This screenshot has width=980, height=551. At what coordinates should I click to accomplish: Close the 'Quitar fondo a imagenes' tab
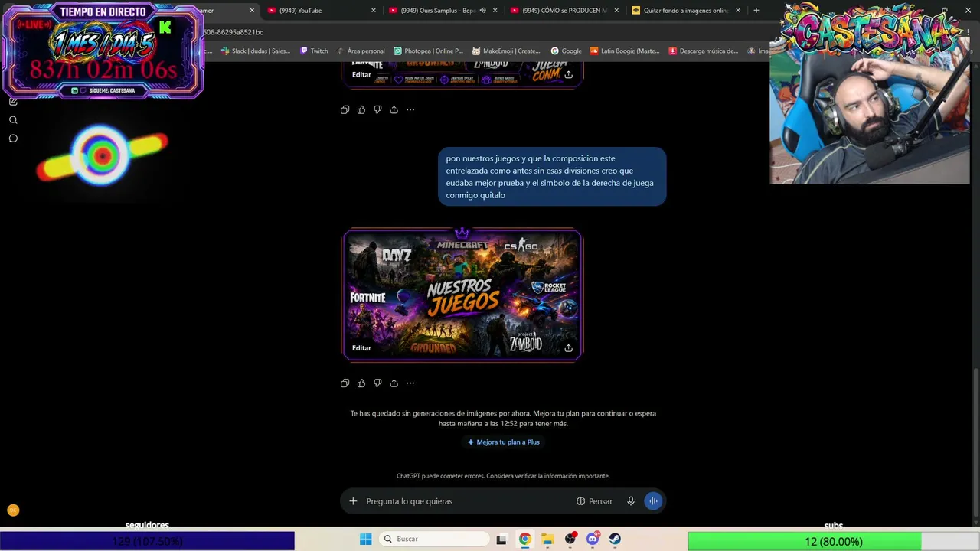pyautogui.click(x=738, y=10)
